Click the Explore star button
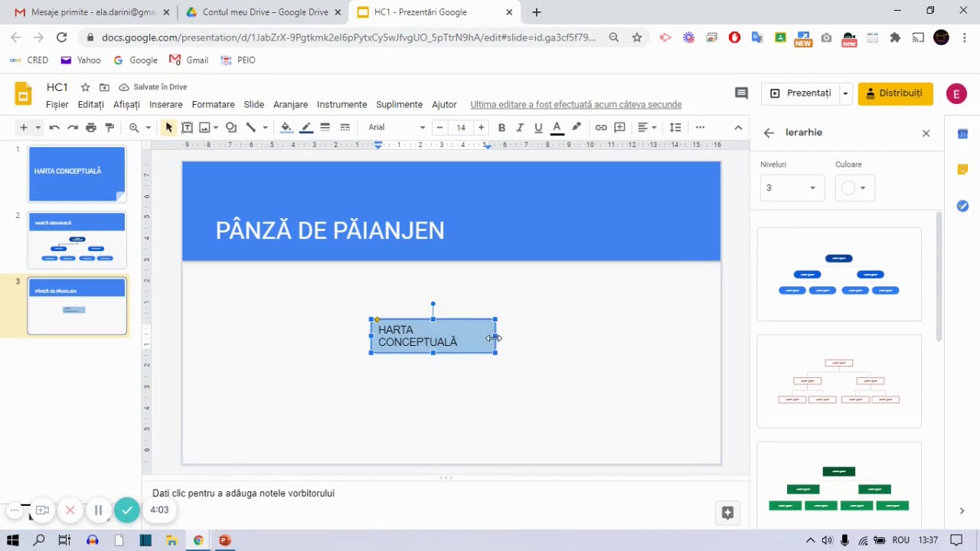The image size is (980, 551). tap(727, 512)
